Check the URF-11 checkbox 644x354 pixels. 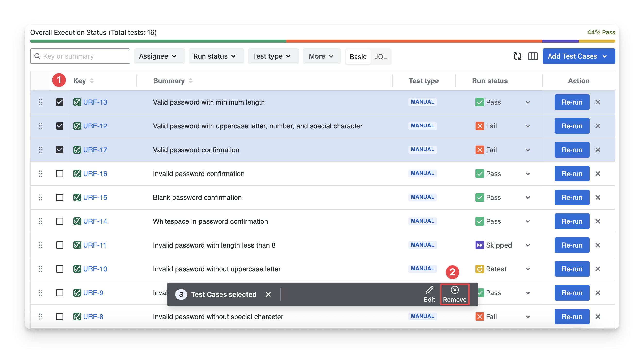[59, 245]
